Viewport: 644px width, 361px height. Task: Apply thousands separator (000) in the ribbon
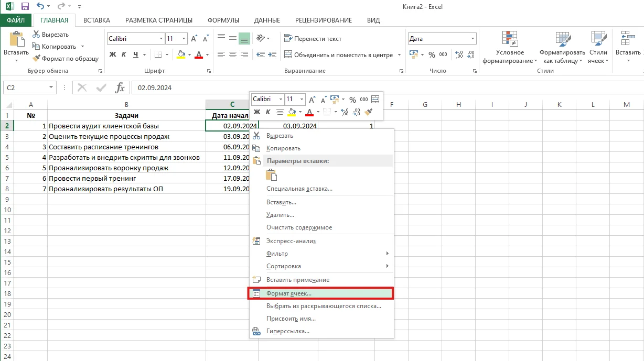[x=443, y=54]
